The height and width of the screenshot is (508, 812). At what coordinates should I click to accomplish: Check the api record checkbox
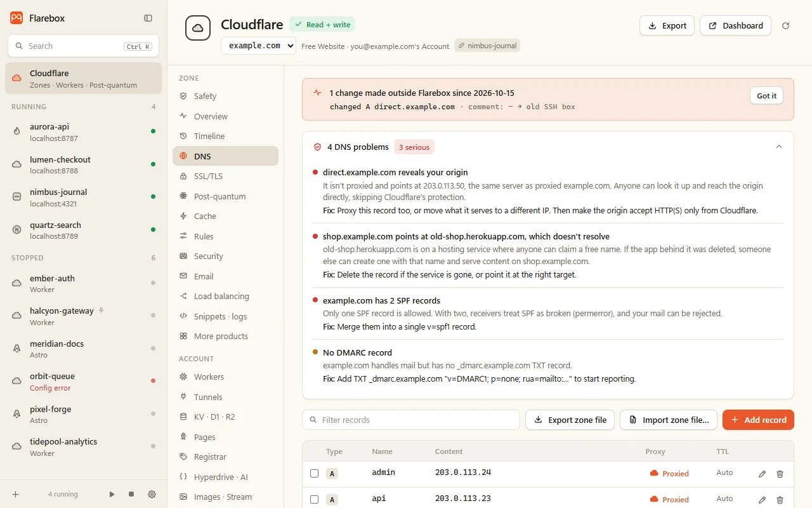point(314,500)
